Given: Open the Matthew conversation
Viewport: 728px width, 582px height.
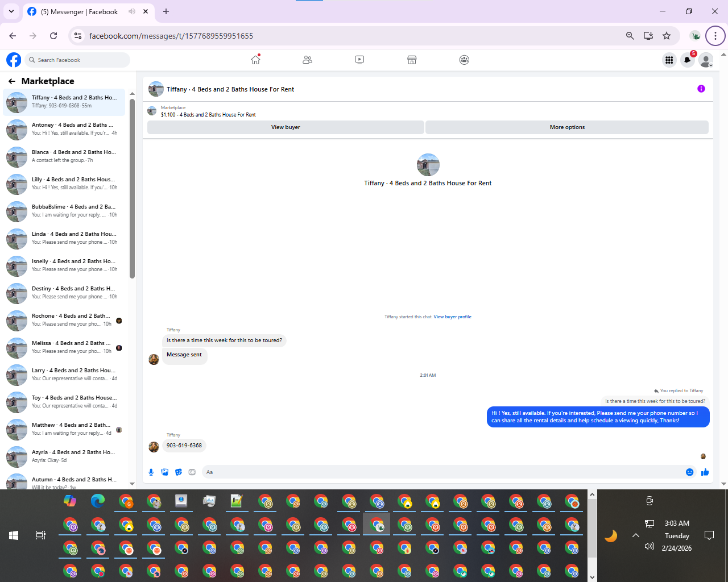Looking at the screenshot, I should click(64, 429).
